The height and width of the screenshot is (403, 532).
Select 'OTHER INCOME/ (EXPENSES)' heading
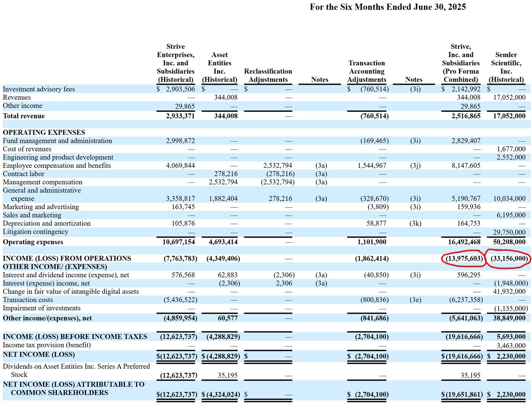pos(55,267)
